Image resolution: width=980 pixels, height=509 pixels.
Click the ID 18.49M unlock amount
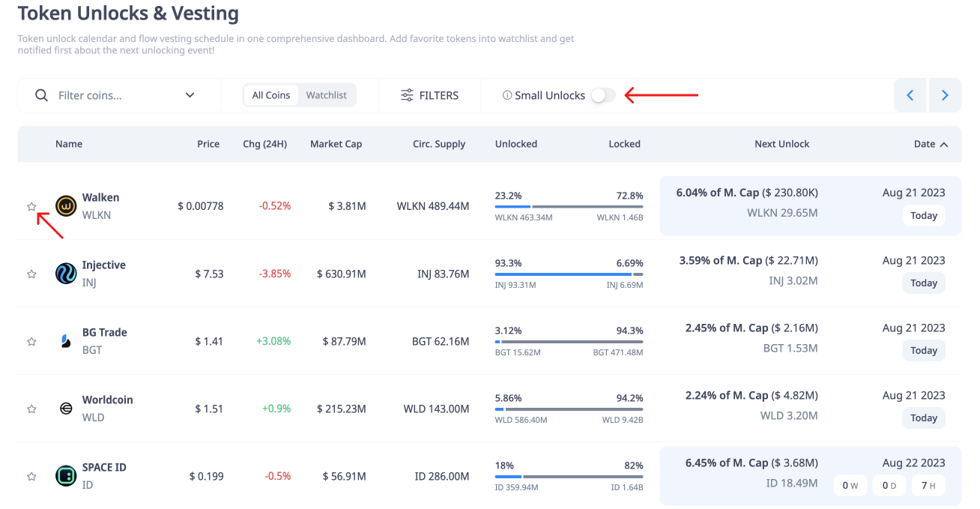[x=792, y=484]
